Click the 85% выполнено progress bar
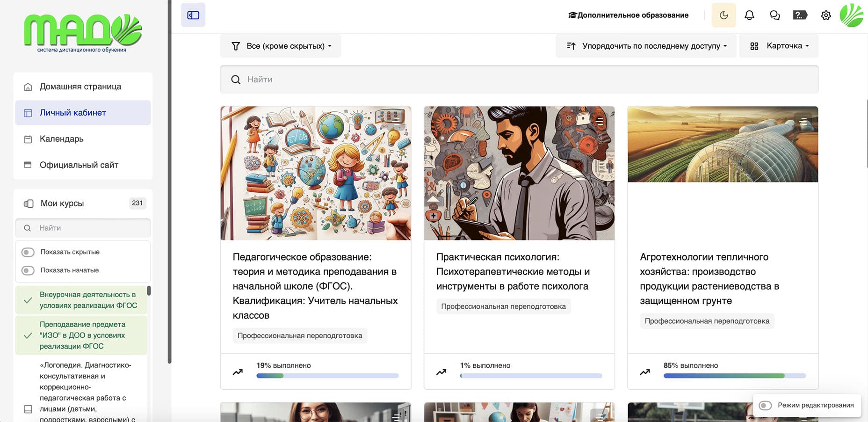Viewport: 868px width, 422px height. [735, 376]
